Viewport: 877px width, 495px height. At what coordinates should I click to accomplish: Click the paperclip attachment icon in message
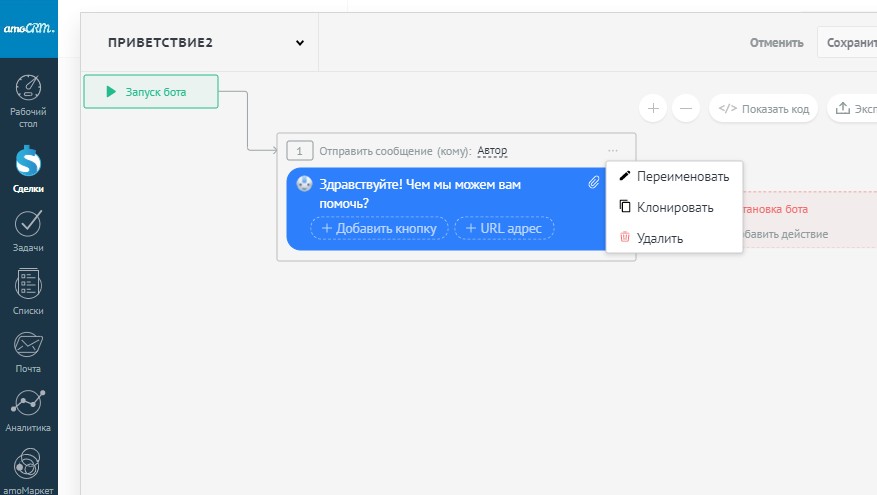pyautogui.click(x=593, y=182)
